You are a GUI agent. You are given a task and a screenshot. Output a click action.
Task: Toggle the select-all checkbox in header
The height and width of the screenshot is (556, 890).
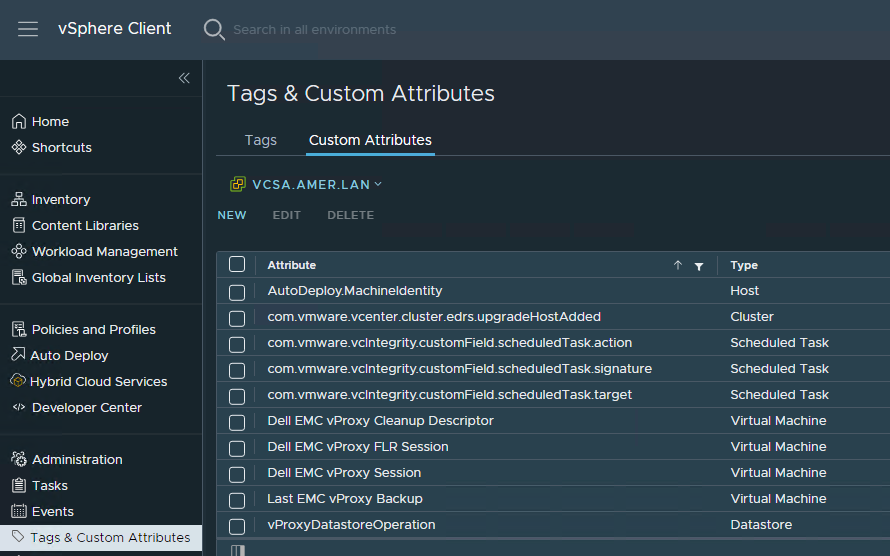coord(237,265)
